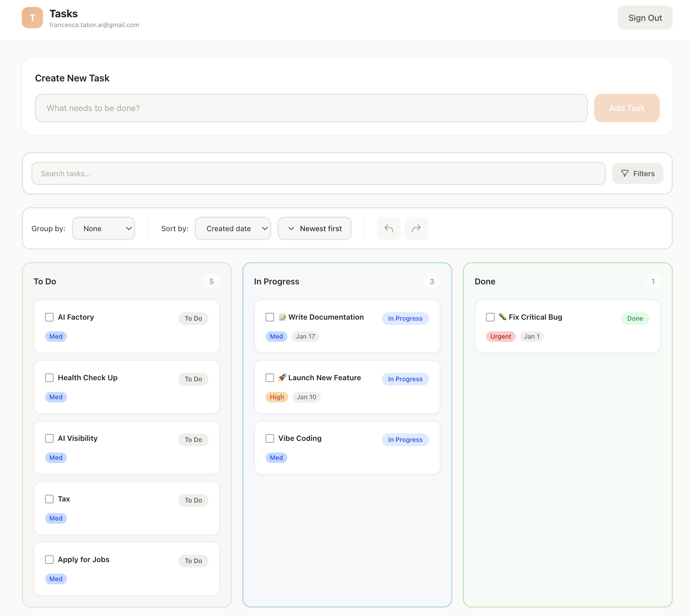Click the chevron icon beside Newest first
Screen dimensions: 689x616
(291, 228)
